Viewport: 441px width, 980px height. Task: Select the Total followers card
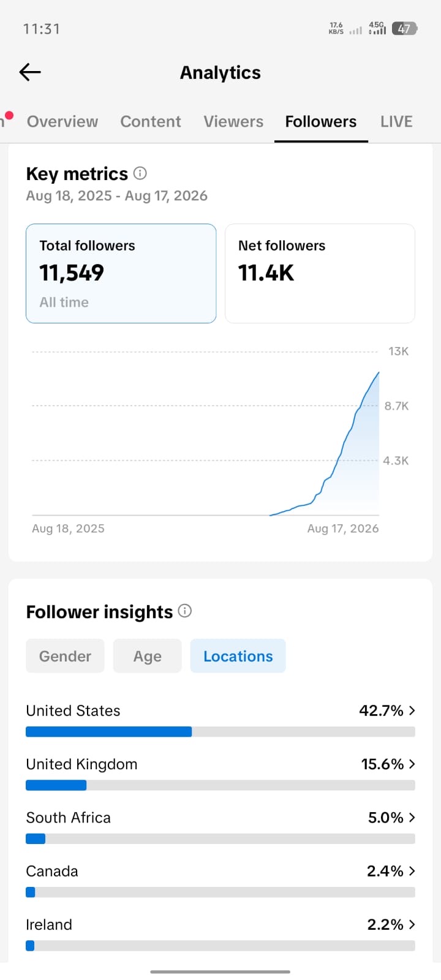coord(121,273)
